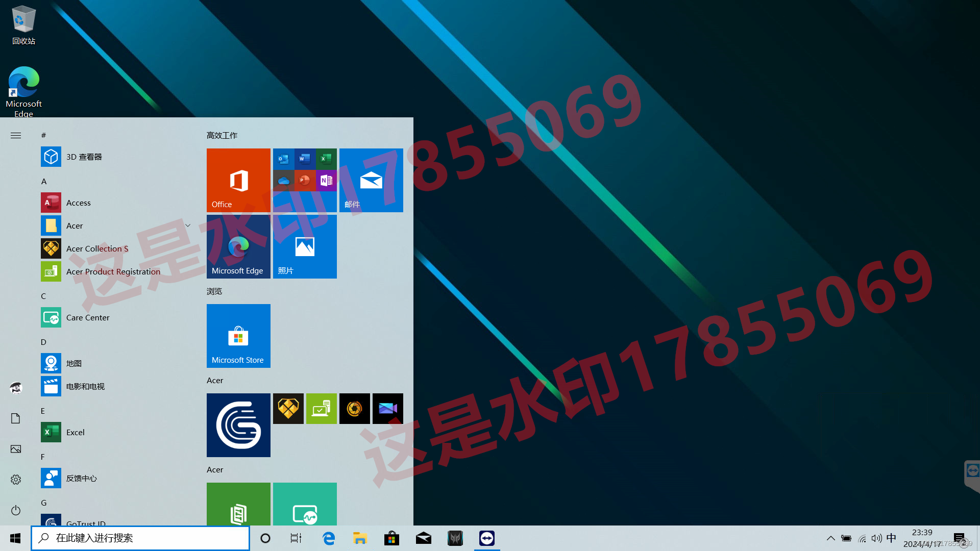980x551 pixels.
Task: Click the small PhotoDirector tile
Action: (x=355, y=409)
